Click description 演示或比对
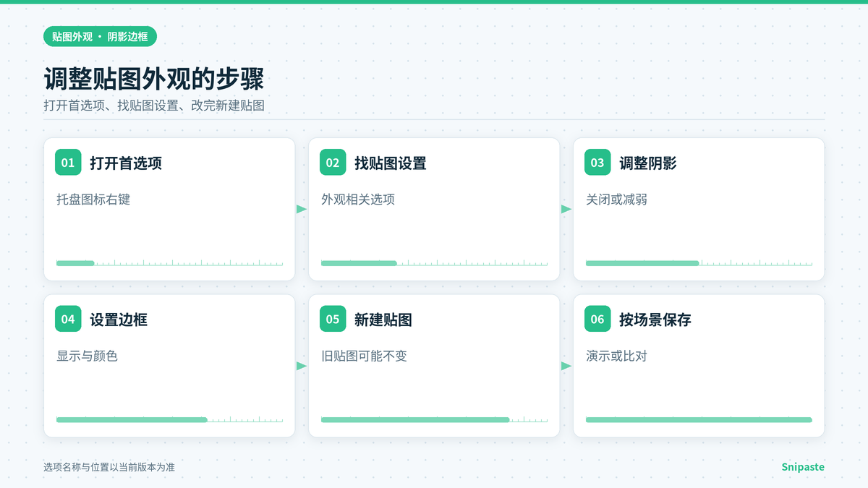Screen dimensions: 868x488 pos(616,356)
